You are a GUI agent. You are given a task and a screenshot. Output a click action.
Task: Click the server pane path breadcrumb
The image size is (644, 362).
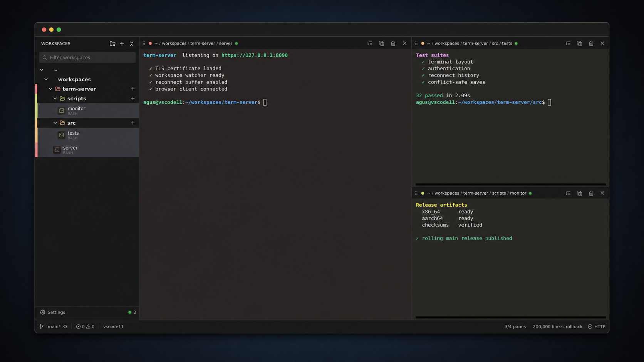[193, 43]
